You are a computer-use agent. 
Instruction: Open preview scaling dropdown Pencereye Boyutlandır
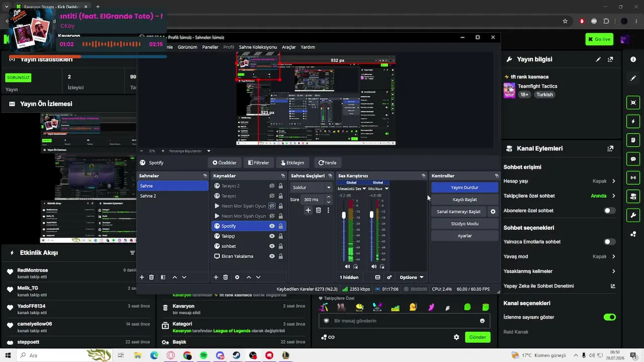tap(190, 151)
